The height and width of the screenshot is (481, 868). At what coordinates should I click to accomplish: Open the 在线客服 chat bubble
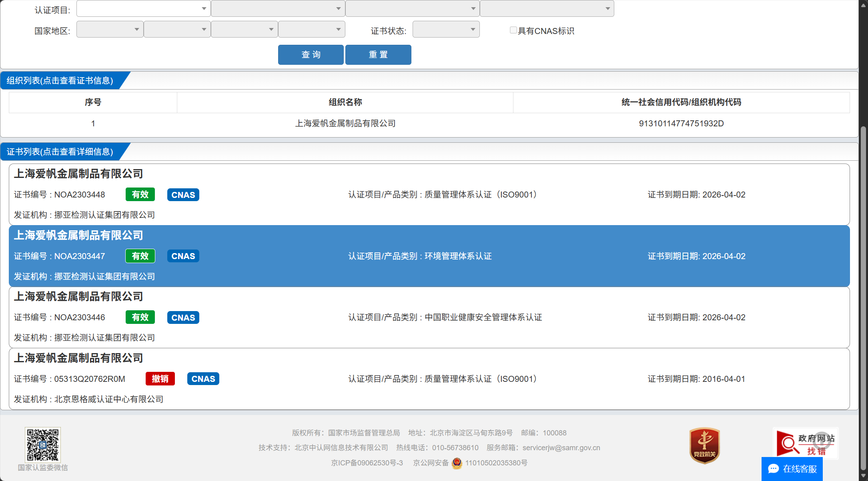coord(792,469)
